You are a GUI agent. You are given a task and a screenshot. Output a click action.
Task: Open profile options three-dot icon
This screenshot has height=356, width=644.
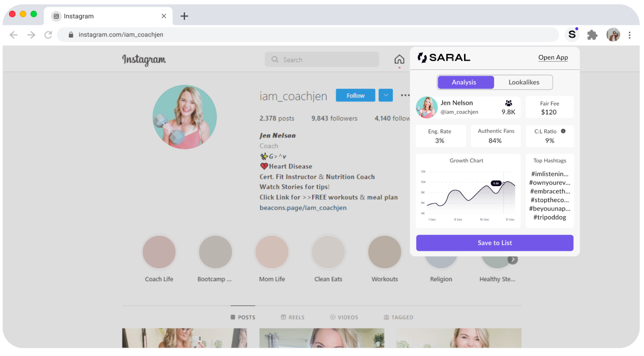click(405, 95)
